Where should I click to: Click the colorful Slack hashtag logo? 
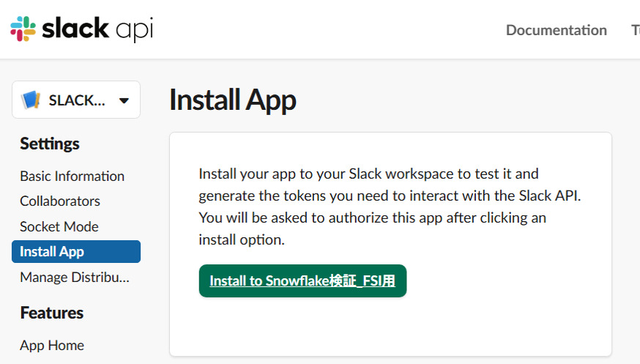[x=23, y=29]
